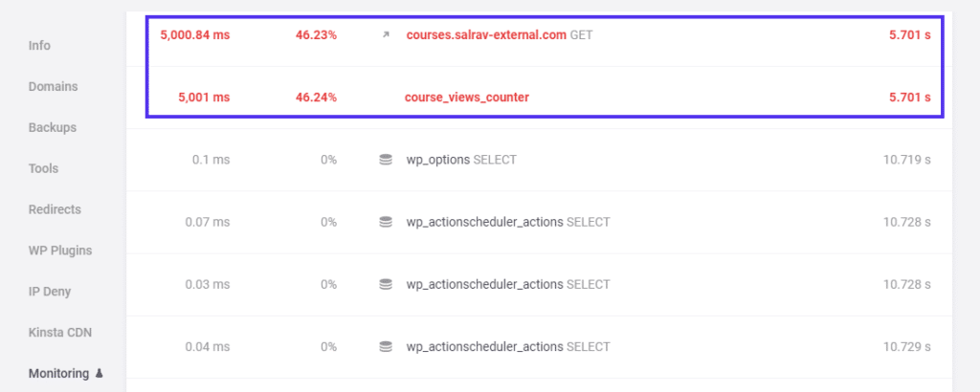This screenshot has height=392, width=980.
Task: Click the database icon in the 0.03 ms row
Action: (x=386, y=284)
